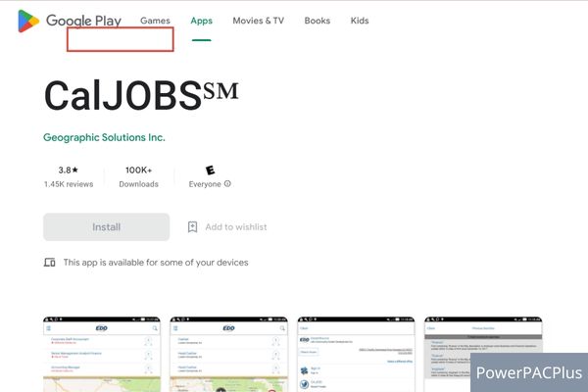The width and height of the screenshot is (588, 392).
Task: Switch to the Kids tab
Action: tap(360, 21)
